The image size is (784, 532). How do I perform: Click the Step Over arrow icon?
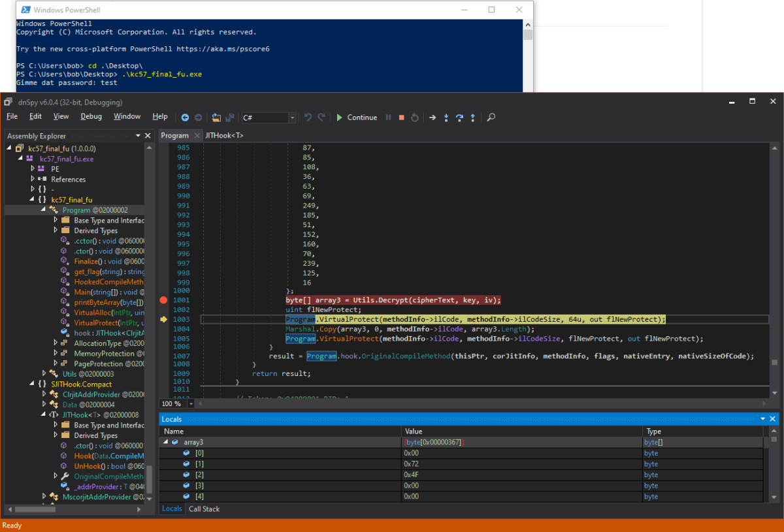pos(459,117)
